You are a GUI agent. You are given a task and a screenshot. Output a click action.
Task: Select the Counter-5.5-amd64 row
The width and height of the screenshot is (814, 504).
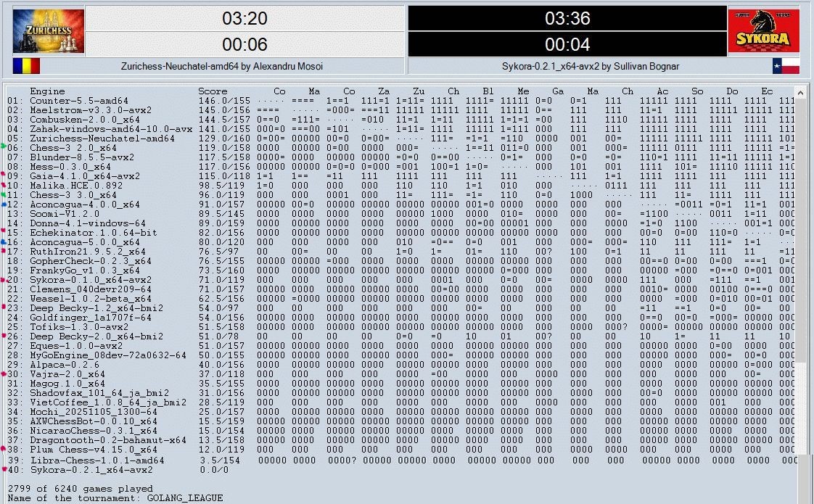[400, 101]
